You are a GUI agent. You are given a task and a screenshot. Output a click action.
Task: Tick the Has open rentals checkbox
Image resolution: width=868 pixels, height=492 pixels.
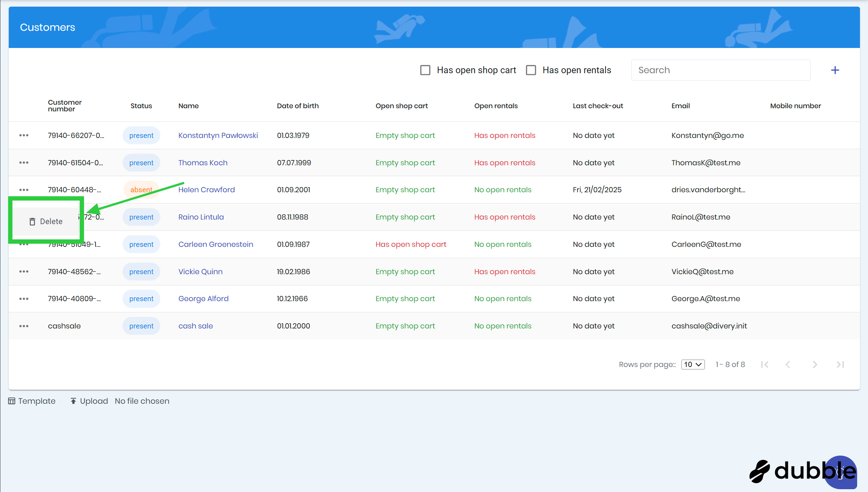[x=531, y=70]
